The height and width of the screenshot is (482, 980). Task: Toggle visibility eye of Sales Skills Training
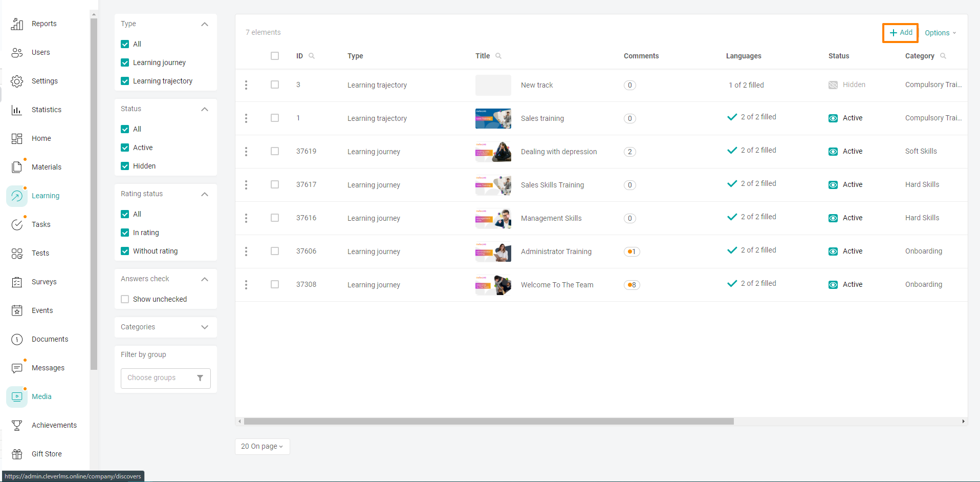point(833,185)
